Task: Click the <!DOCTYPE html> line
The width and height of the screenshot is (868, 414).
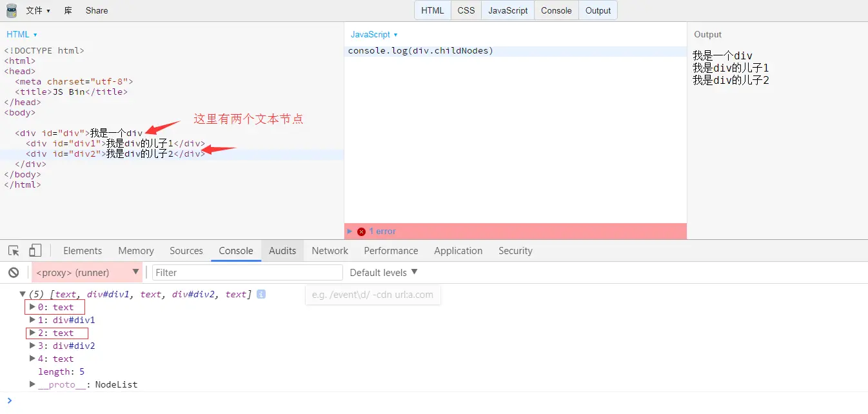Action: point(44,50)
